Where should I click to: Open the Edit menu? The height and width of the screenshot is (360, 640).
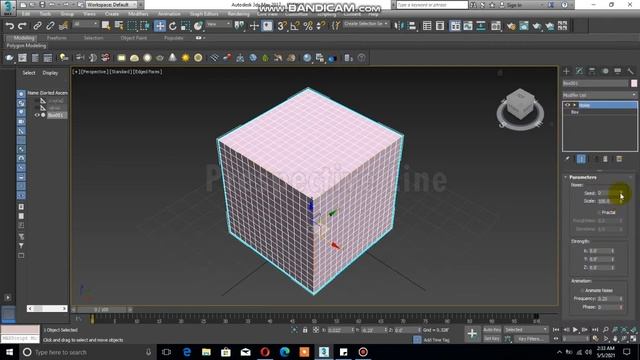click(26, 14)
